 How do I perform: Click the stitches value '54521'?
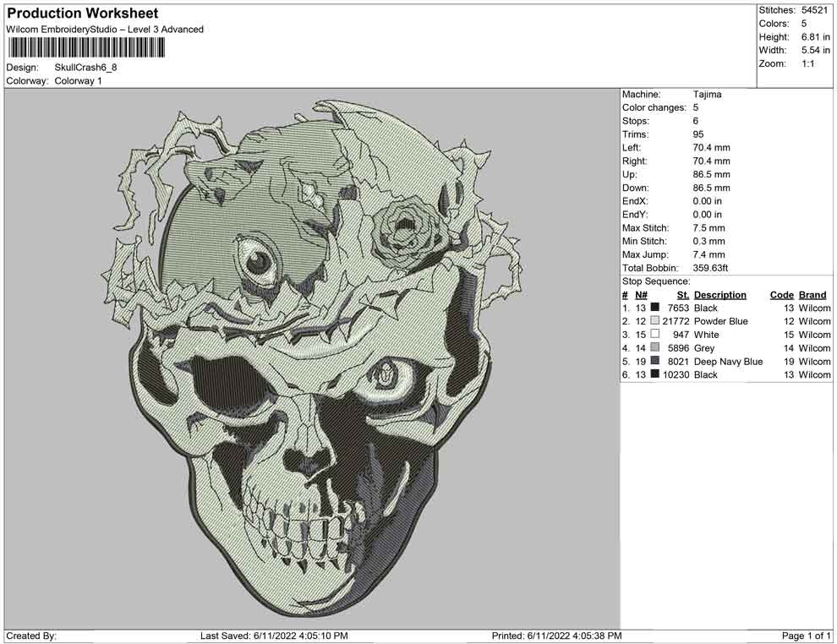point(814,10)
